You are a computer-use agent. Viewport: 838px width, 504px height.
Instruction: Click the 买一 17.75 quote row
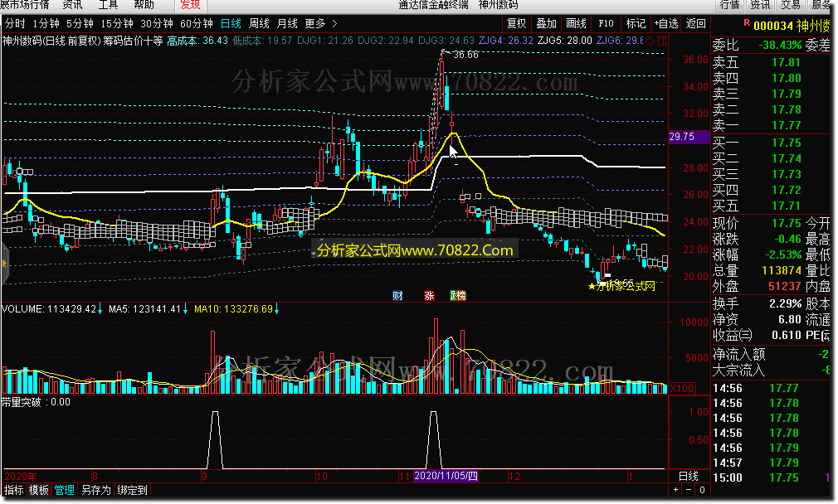772,143
